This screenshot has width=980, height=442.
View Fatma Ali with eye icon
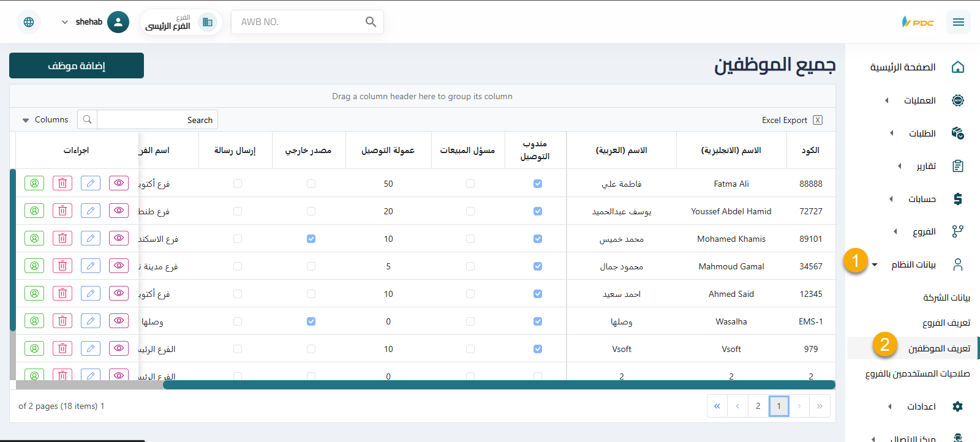tap(119, 183)
